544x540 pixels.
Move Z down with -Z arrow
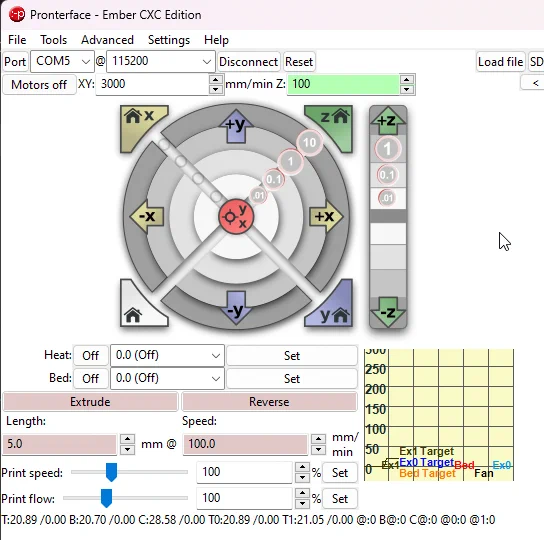(x=388, y=312)
